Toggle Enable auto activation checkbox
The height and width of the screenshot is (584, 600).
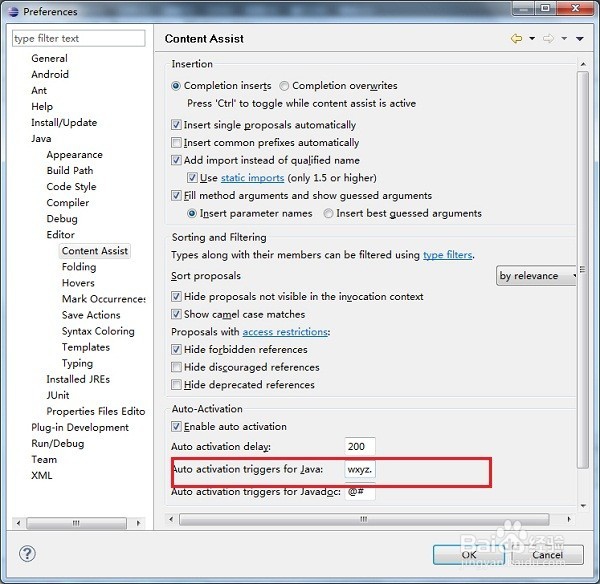176,426
